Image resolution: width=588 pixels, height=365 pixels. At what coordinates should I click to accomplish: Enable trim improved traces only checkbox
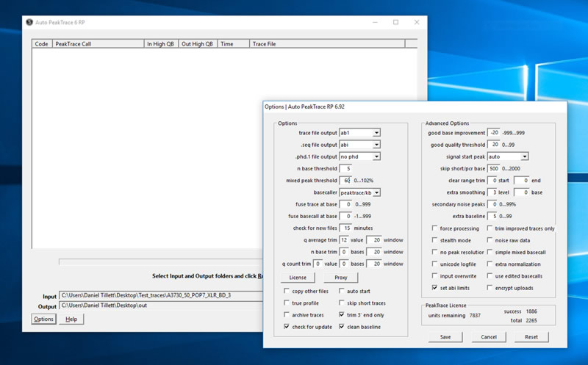[490, 228]
